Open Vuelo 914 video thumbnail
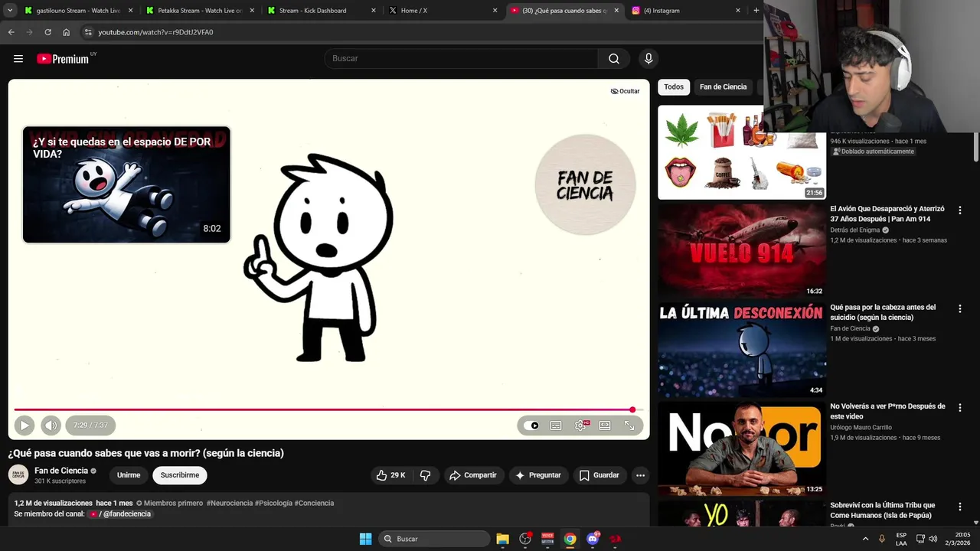The width and height of the screenshot is (980, 551). click(x=742, y=250)
